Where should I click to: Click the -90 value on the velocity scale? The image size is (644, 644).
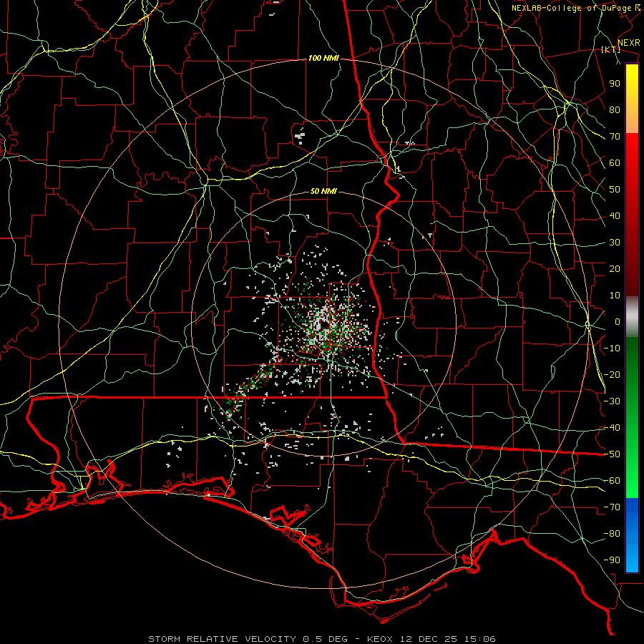612,560
